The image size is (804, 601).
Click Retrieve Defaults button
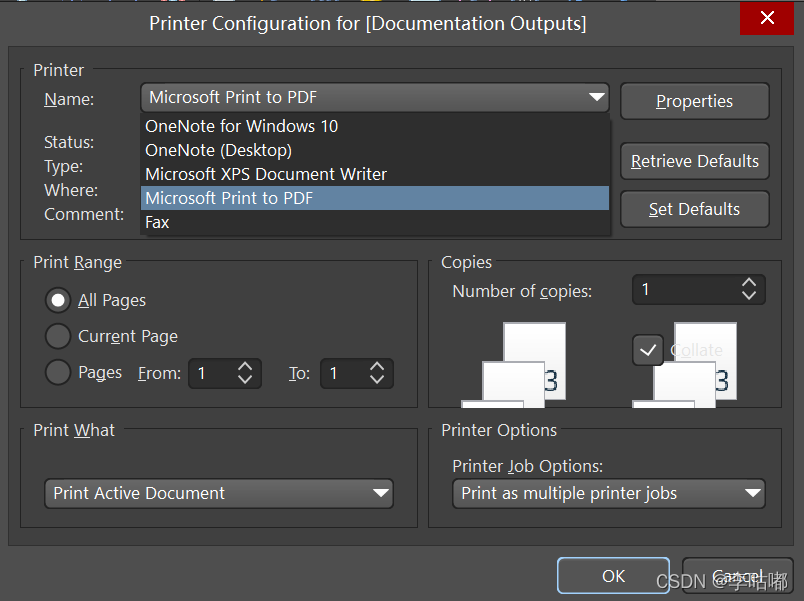(x=694, y=161)
